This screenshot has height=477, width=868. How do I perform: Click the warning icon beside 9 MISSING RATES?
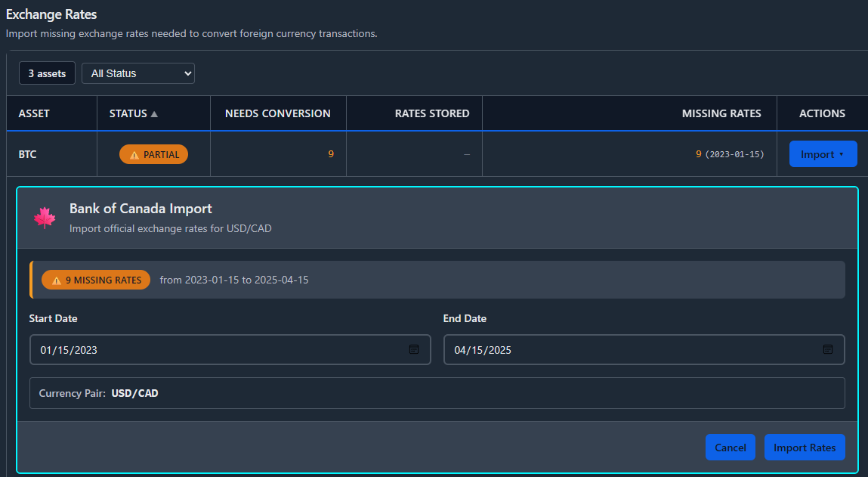[x=57, y=280]
